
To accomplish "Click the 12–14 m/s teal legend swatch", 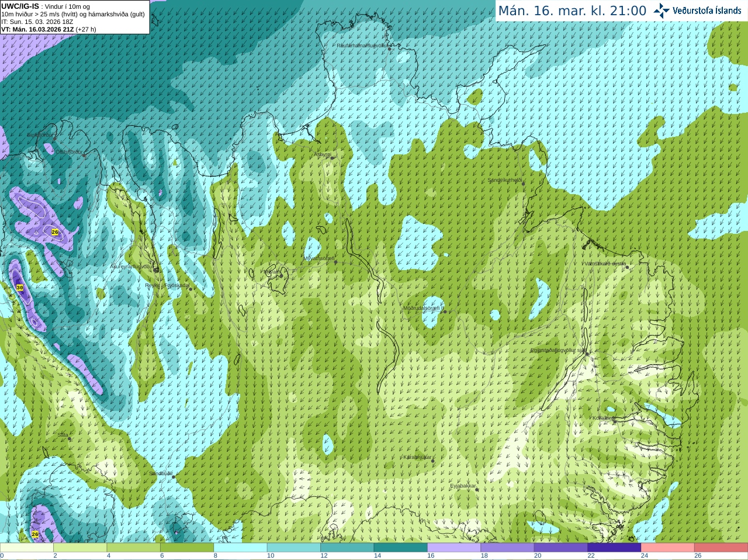I will click(x=347, y=548).
